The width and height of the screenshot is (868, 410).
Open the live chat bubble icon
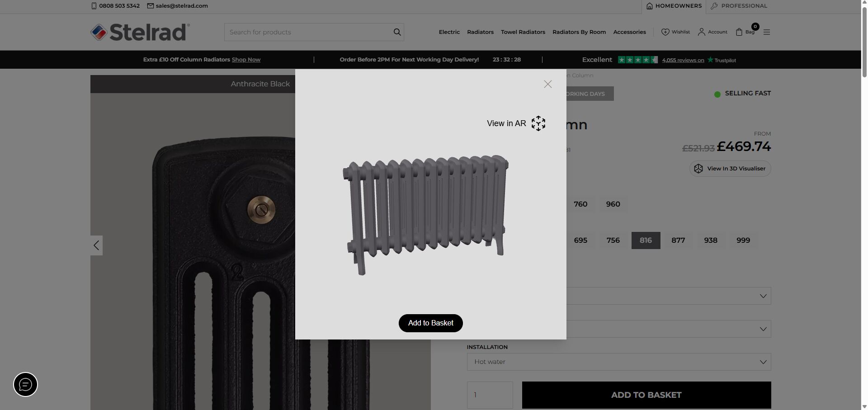coord(25,385)
